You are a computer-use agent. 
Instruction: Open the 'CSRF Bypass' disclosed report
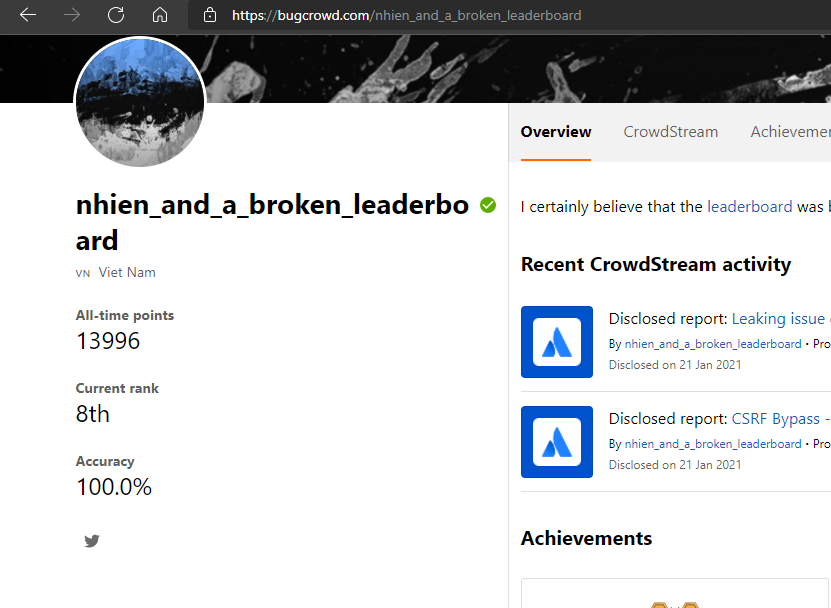pos(776,419)
